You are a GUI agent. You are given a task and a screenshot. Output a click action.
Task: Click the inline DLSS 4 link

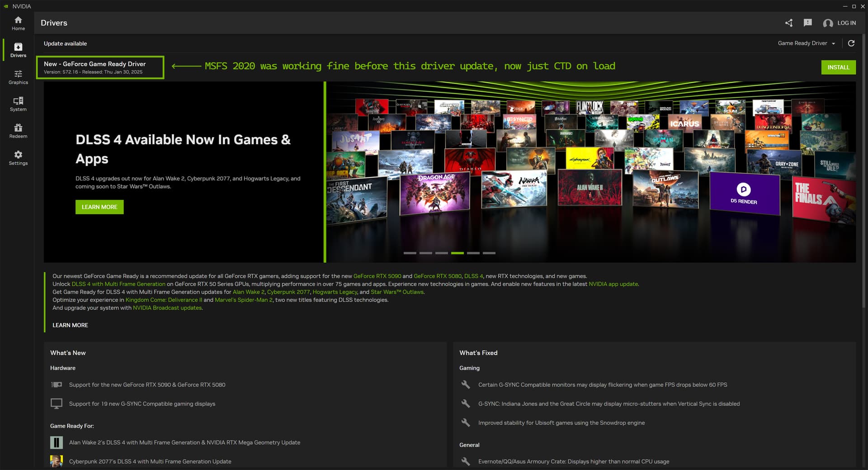pyautogui.click(x=473, y=276)
